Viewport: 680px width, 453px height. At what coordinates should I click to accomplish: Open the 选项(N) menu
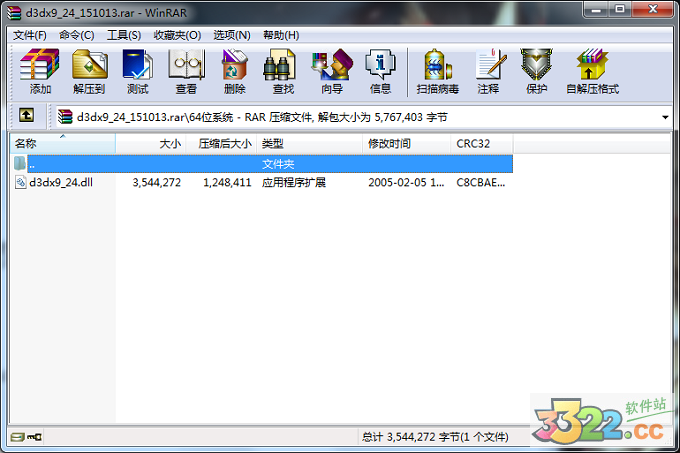click(x=232, y=35)
